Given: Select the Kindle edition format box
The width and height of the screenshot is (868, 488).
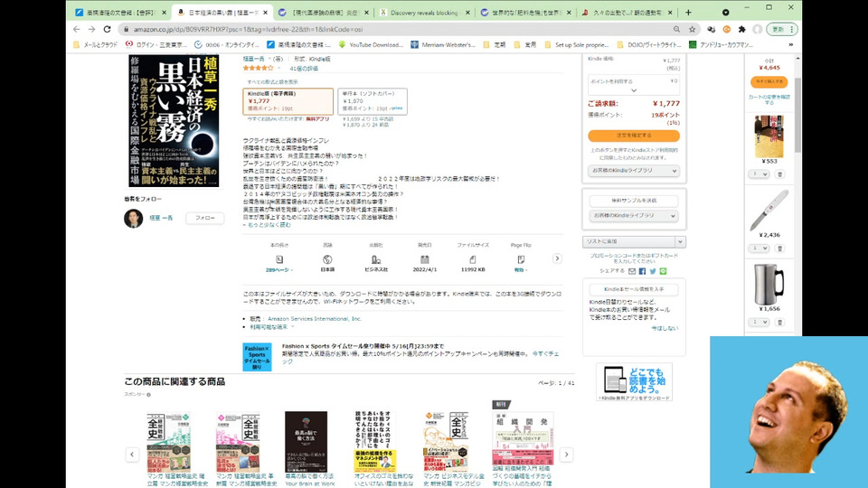Looking at the screenshot, I should (x=288, y=101).
